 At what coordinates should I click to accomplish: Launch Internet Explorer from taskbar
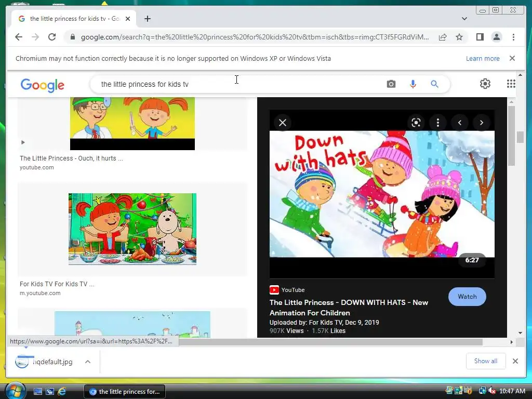pyautogui.click(x=62, y=391)
